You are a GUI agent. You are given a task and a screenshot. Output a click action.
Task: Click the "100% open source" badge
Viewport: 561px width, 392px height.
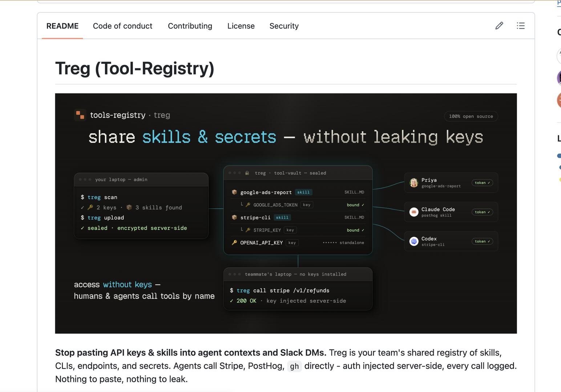tap(471, 116)
